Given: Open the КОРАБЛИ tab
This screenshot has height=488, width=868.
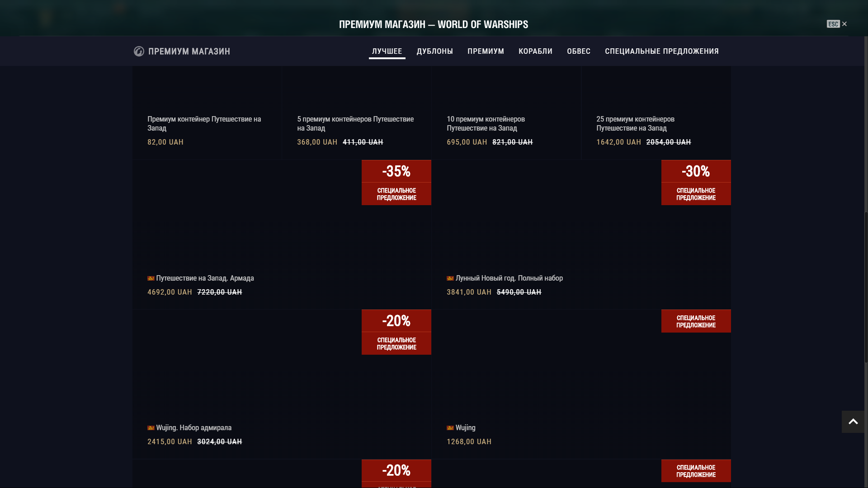Looking at the screenshot, I should (x=536, y=51).
